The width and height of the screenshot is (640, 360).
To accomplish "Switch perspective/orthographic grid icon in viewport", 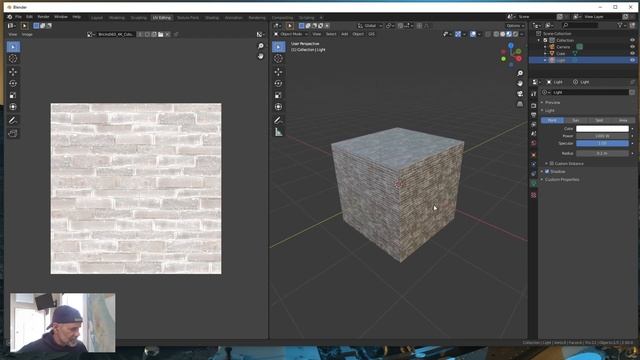I will [x=520, y=104].
